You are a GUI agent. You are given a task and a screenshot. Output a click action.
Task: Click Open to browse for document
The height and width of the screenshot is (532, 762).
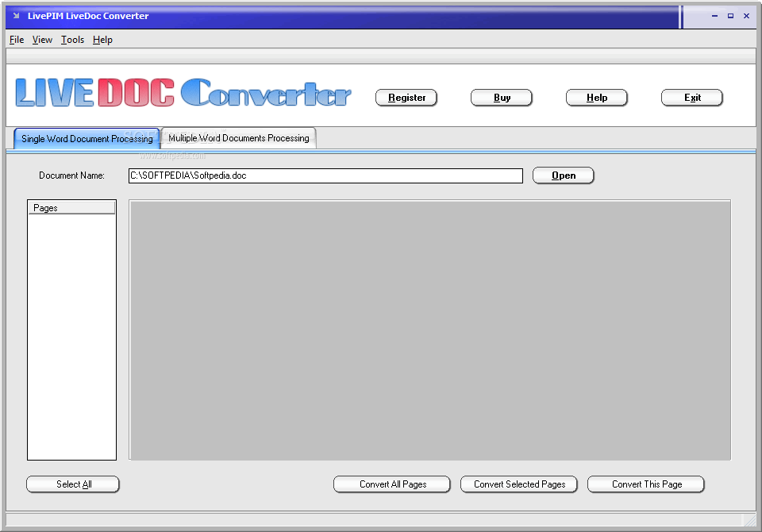click(x=564, y=175)
